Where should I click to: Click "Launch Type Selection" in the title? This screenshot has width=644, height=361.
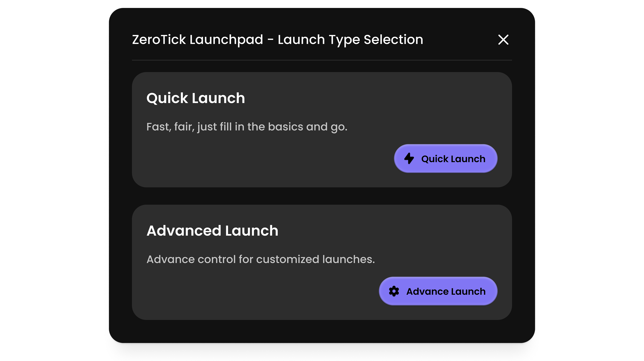click(x=350, y=40)
